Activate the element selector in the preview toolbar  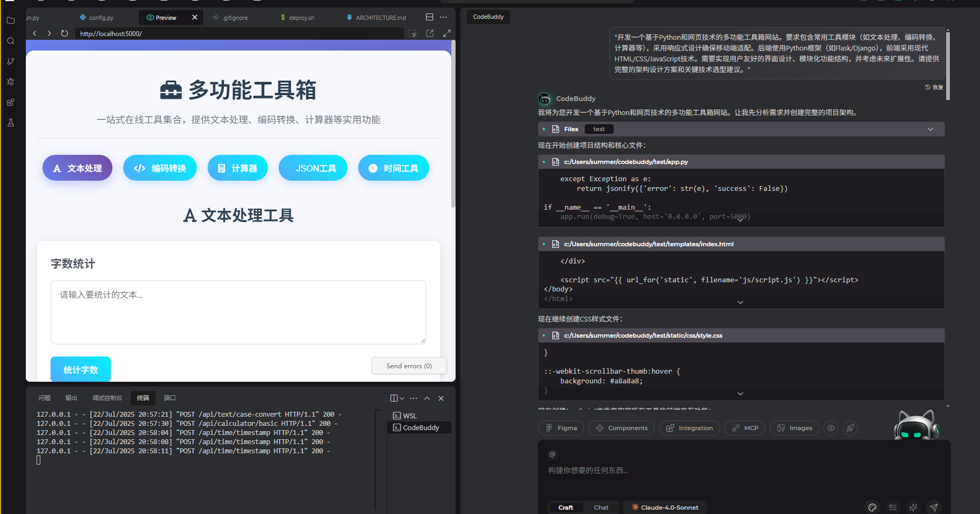(x=413, y=33)
